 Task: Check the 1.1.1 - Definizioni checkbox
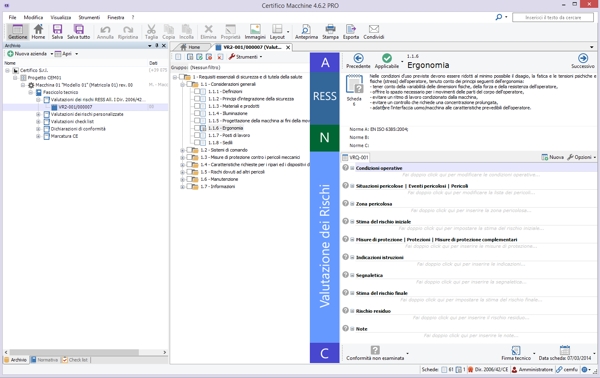click(197, 91)
